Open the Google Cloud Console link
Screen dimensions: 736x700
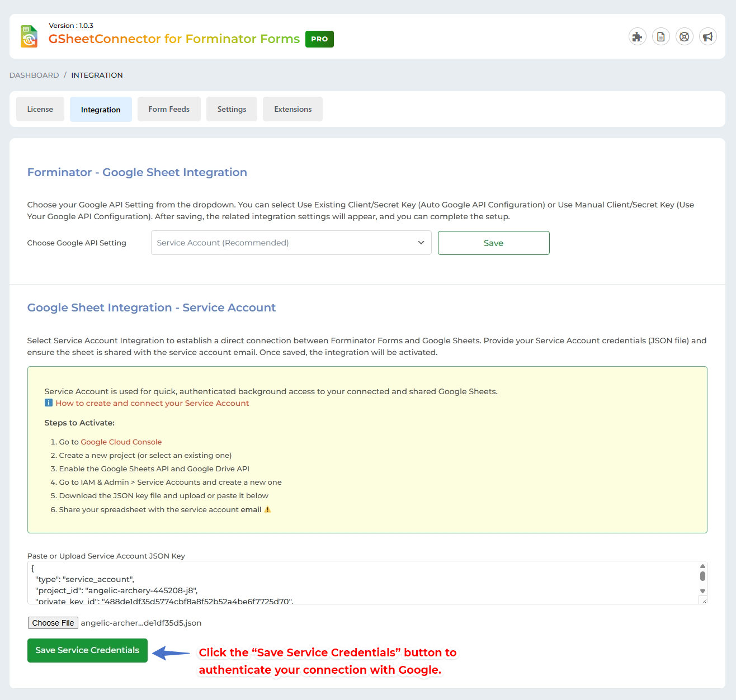[121, 442]
